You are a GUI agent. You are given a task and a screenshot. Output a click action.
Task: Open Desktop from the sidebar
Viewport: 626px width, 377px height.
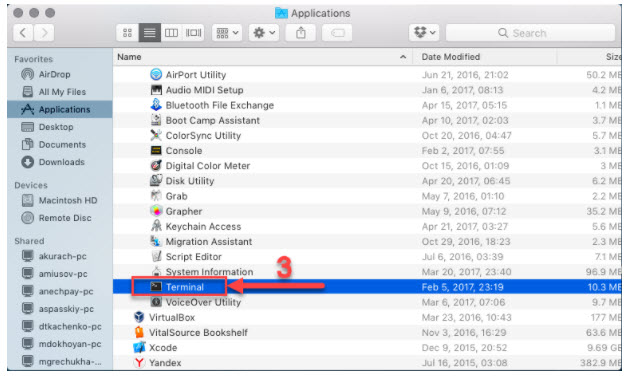56,127
